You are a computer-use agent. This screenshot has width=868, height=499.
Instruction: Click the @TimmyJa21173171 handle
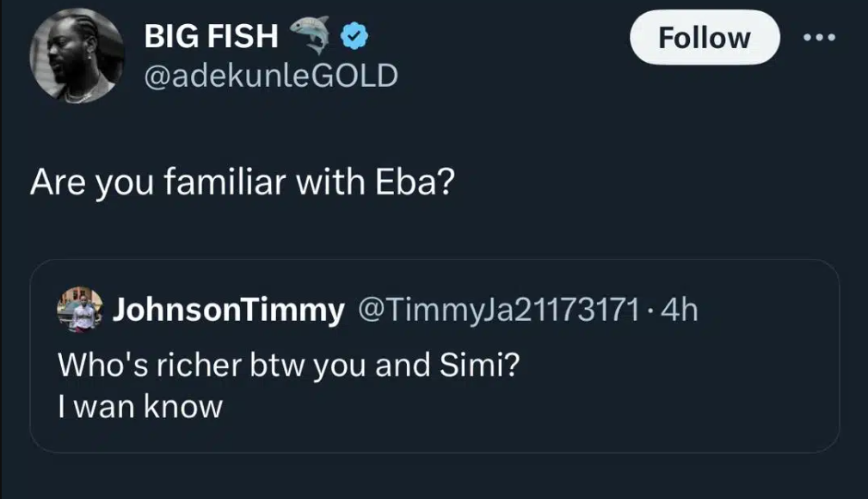click(496, 311)
